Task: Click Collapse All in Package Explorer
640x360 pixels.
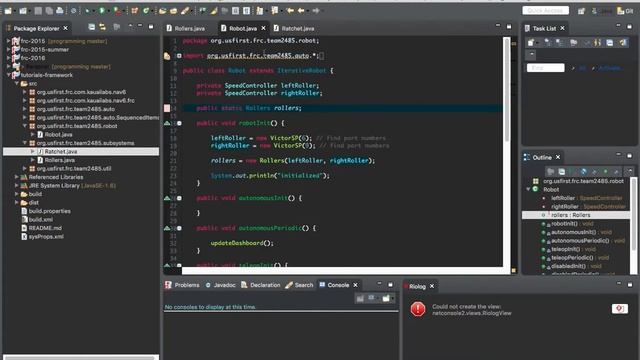Action: [92, 27]
